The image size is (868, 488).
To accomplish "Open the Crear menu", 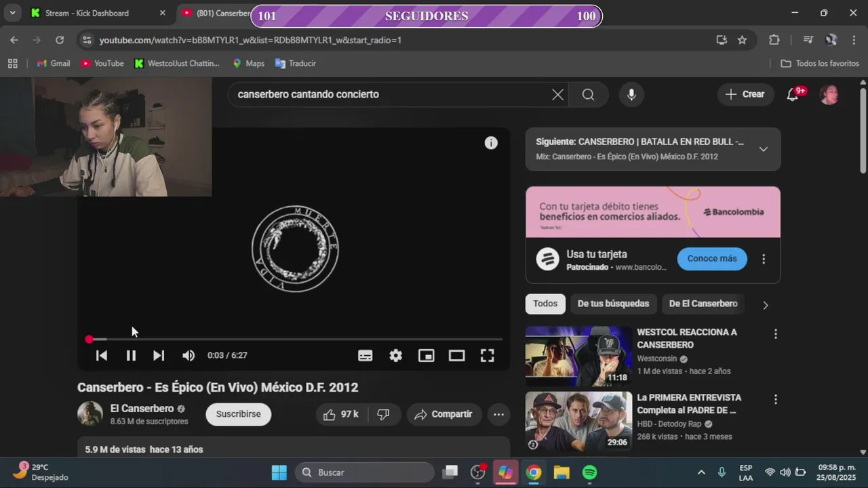I will point(745,95).
